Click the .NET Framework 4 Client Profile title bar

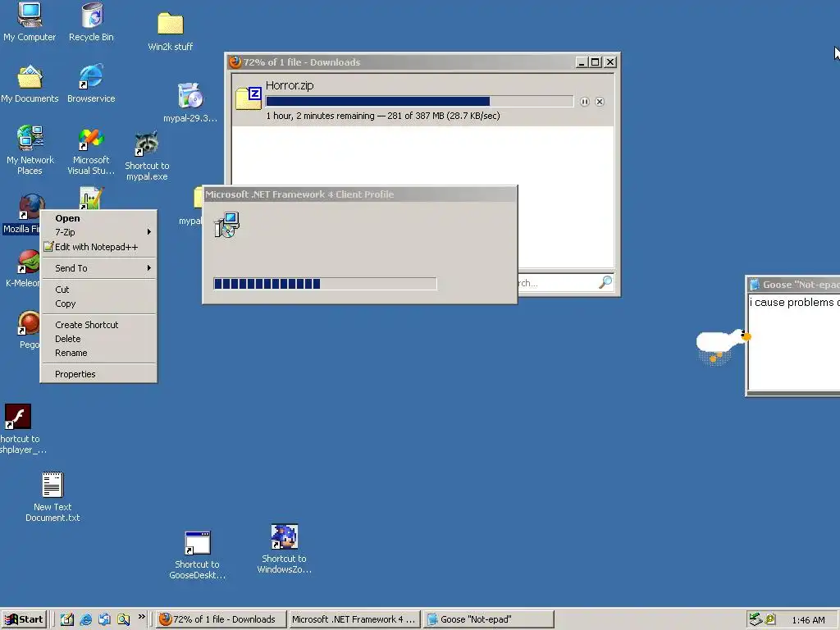click(359, 194)
